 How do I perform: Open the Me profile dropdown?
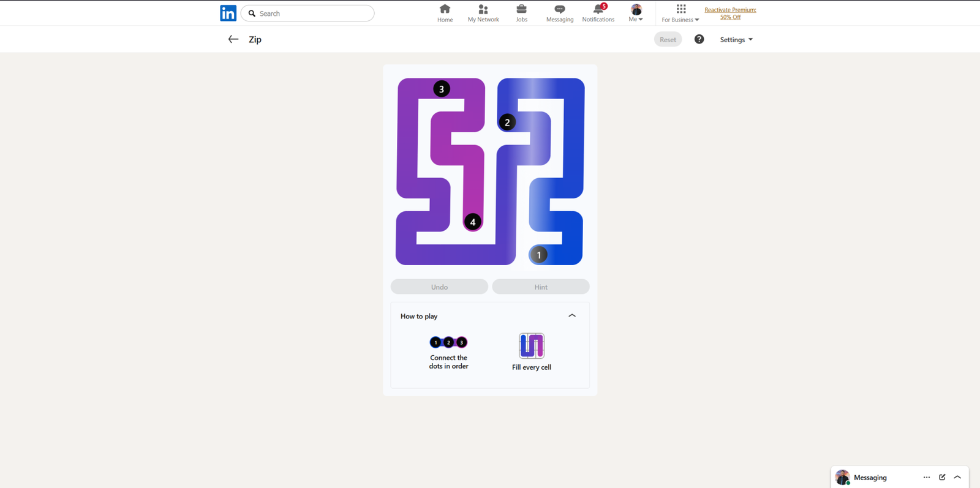pyautogui.click(x=636, y=13)
